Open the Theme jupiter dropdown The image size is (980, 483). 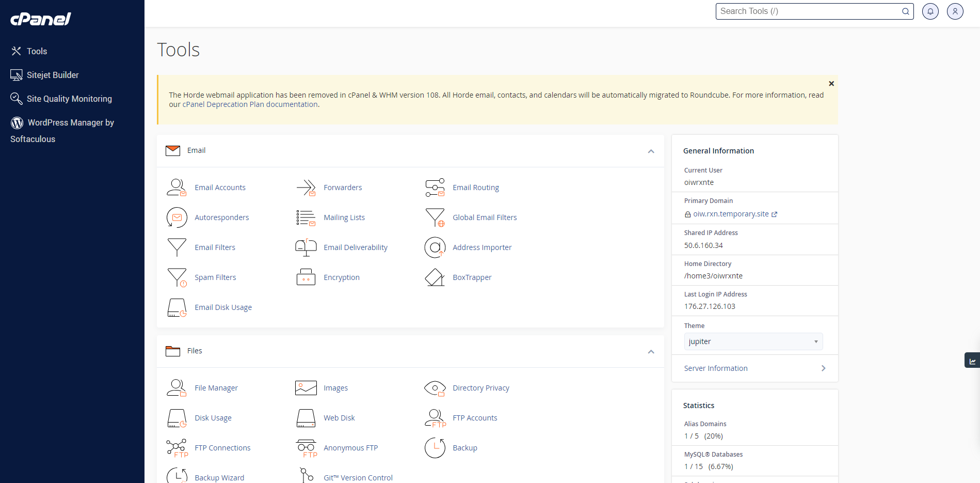tap(753, 341)
